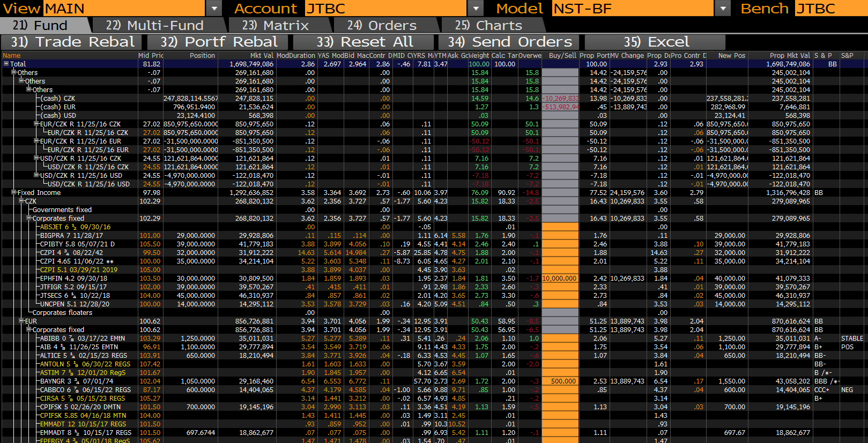This screenshot has width=868, height=443.
Task: Edit Buy/Sell cell showing 500.000 for BAYNGR
Action: [x=560, y=381]
